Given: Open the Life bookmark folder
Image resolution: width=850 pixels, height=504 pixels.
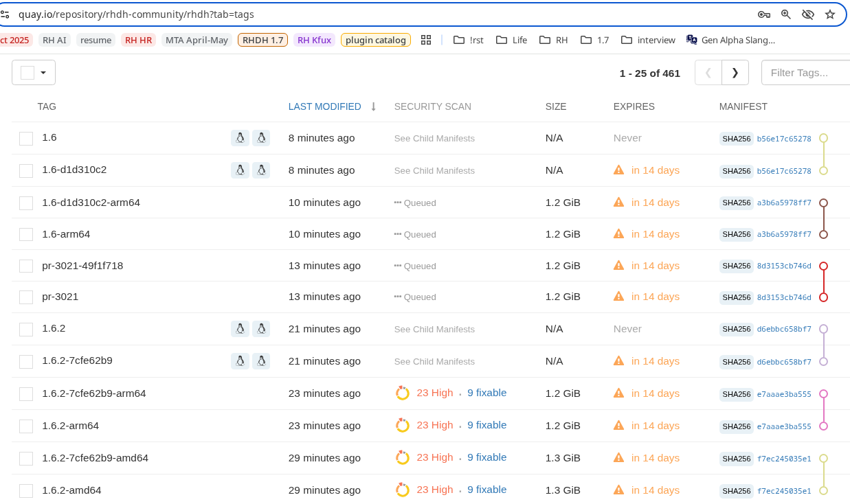Looking at the screenshot, I should (x=511, y=40).
